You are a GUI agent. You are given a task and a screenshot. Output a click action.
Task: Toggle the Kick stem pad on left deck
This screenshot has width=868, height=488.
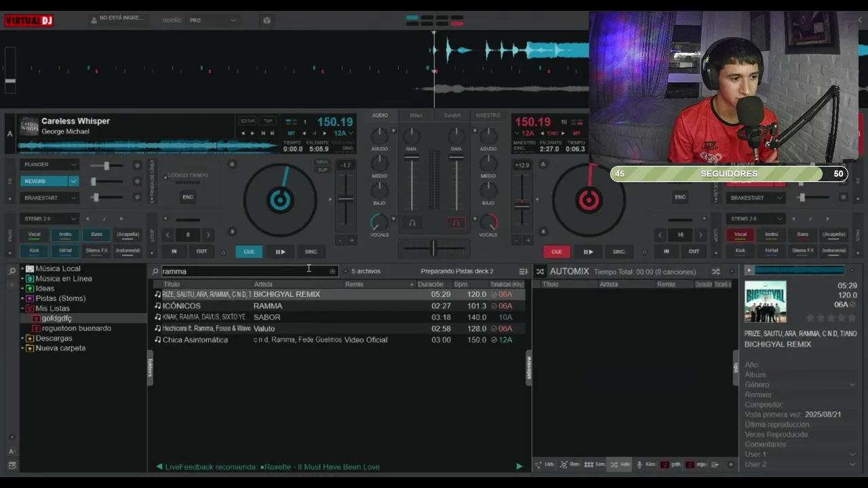[34, 251]
